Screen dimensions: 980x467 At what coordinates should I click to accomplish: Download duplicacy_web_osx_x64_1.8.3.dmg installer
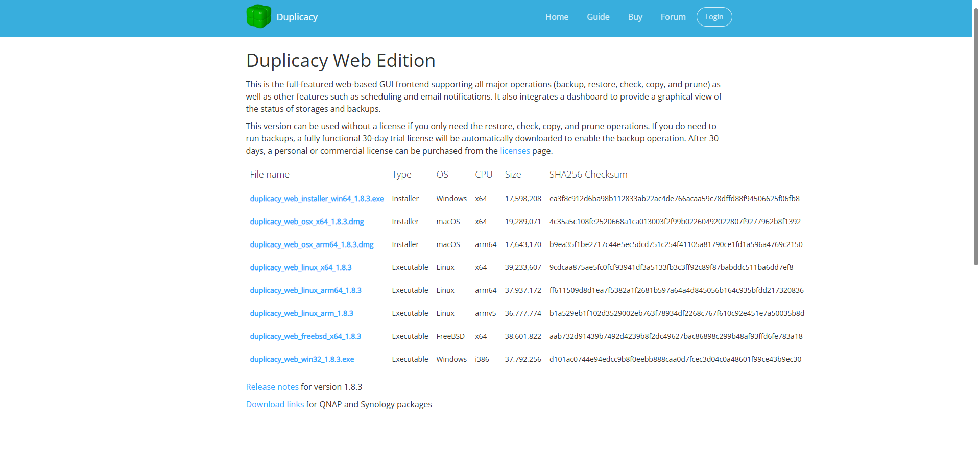(306, 222)
